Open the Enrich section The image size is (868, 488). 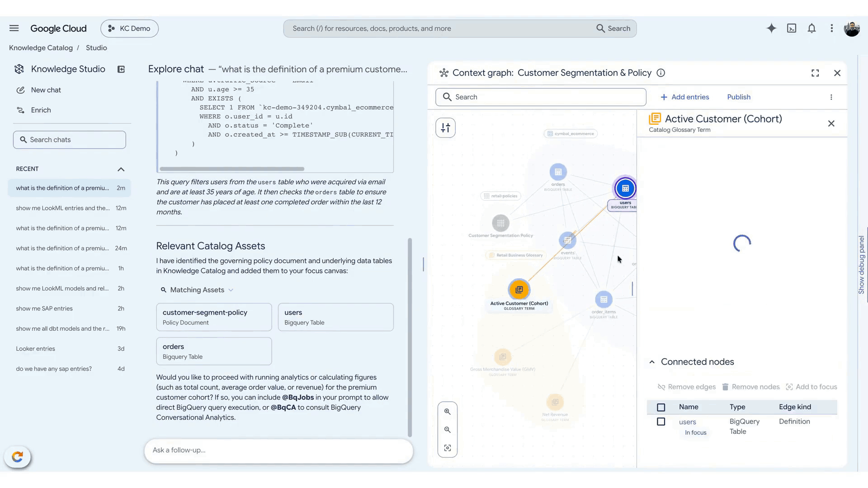pos(41,110)
